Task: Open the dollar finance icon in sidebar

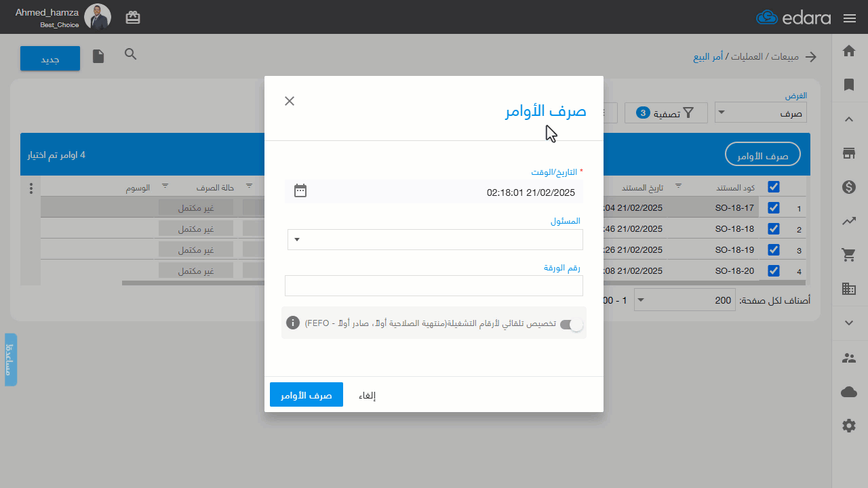Action: point(848,187)
